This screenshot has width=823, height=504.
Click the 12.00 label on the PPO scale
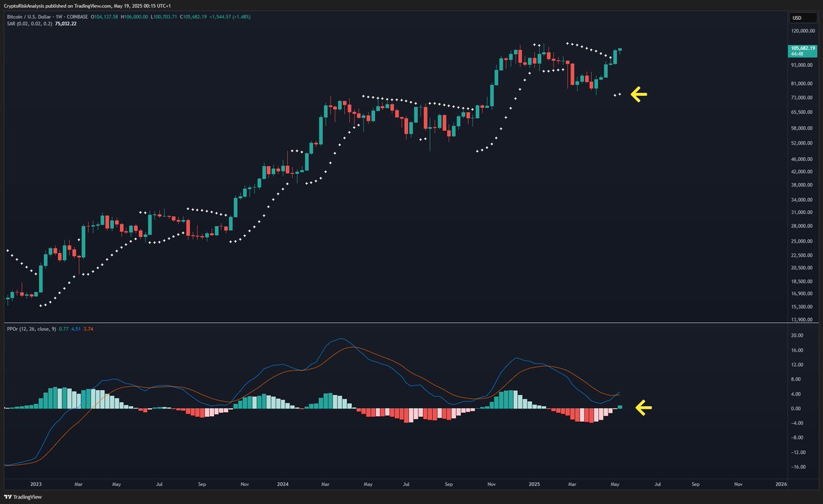(797, 364)
